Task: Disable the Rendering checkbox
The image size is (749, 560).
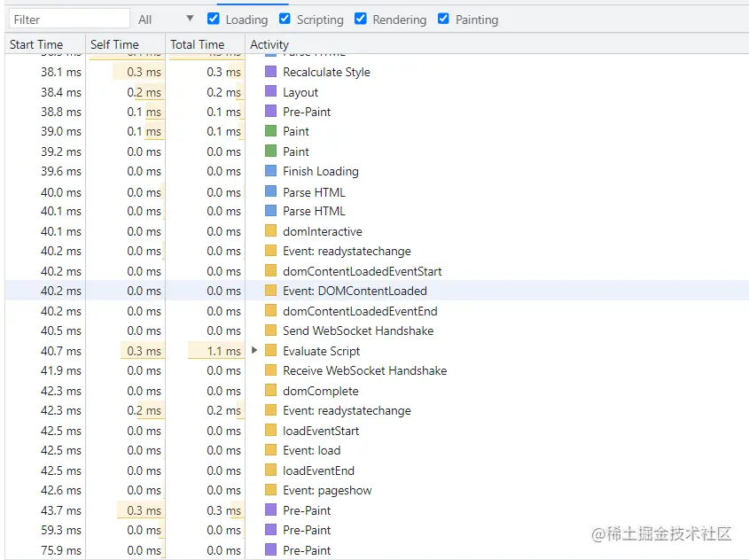Action: click(x=361, y=19)
